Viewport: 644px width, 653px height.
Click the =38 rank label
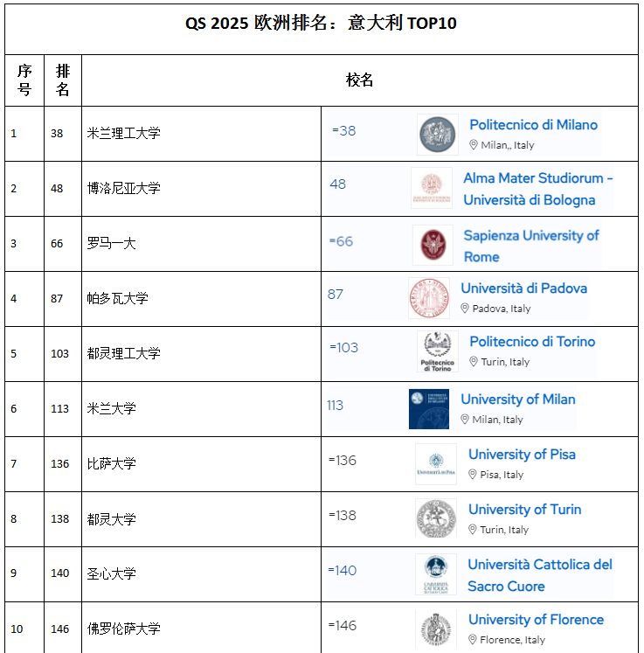coord(344,131)
